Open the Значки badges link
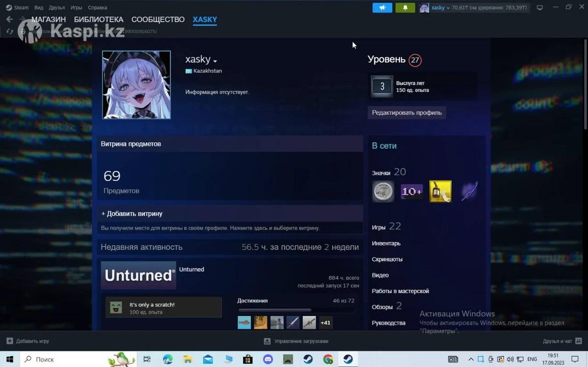This screenshot has height=367, width=588. tap(389, 172)
